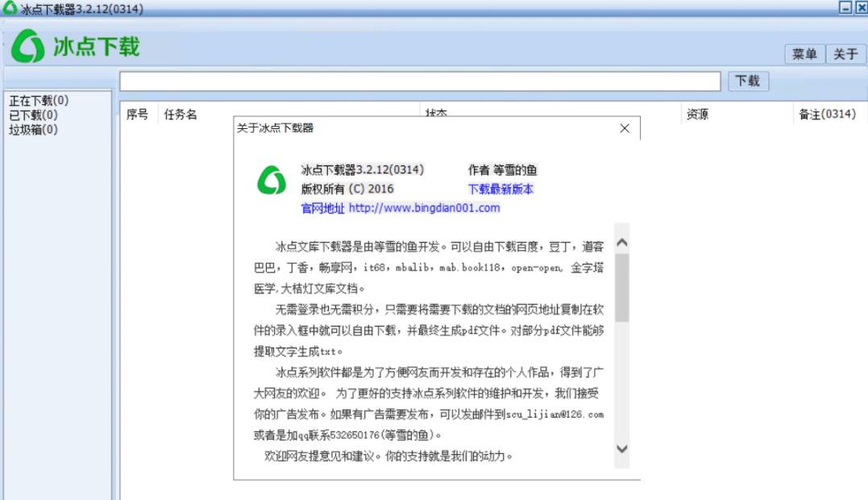The image size is (868, 500).
Task: Close the 关于冰点下载器 dialog
Action: pyautogui.click(x=625, y=128)
